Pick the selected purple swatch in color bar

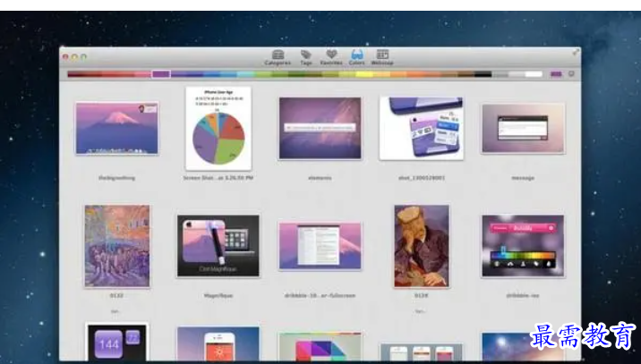[x=161, y=74]
